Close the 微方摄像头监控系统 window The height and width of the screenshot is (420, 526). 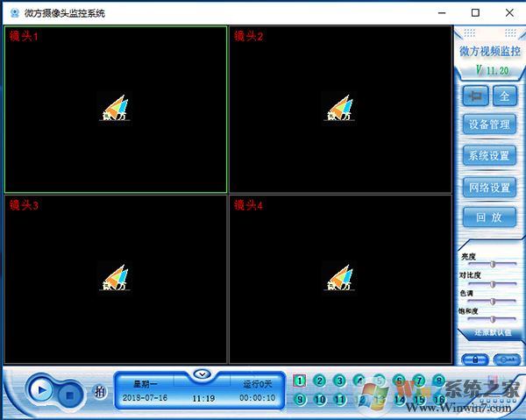click(509, 13)
